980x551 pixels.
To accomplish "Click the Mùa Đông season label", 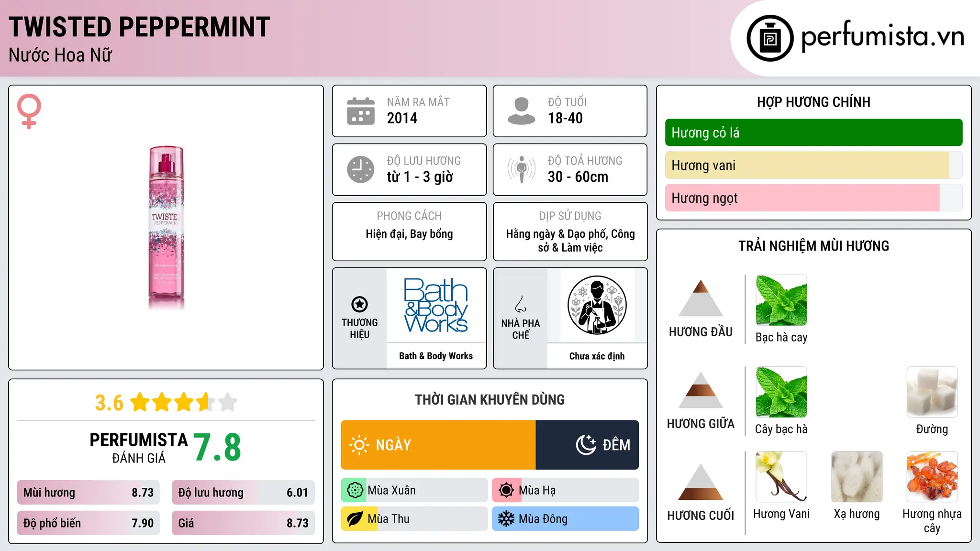I will tap(543, 519).
